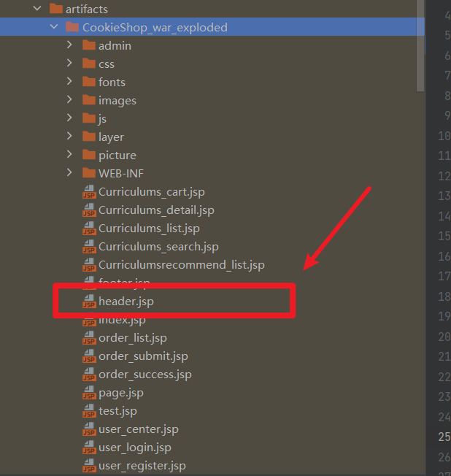451x476 pixels.
Task: Select the images folder label
Action: pos(117,101)
